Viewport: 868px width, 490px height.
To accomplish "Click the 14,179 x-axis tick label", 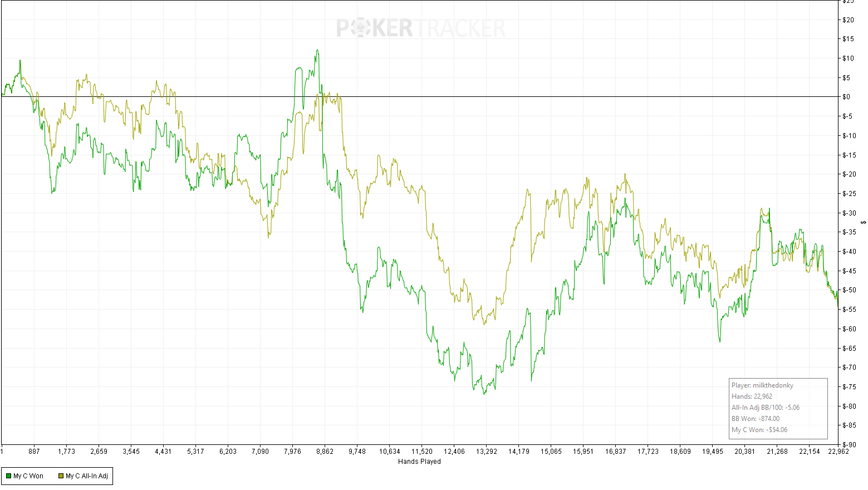I will [519, 452].
